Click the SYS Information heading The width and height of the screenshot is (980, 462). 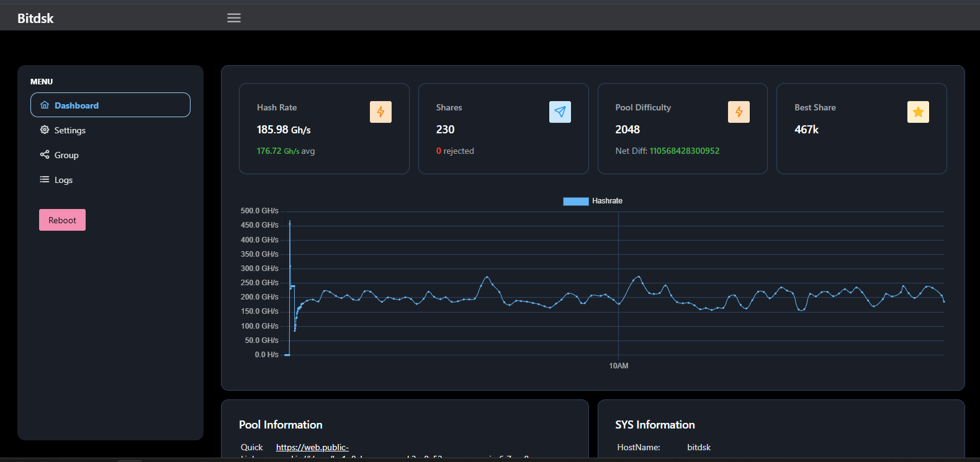click(x=655, y=425)
